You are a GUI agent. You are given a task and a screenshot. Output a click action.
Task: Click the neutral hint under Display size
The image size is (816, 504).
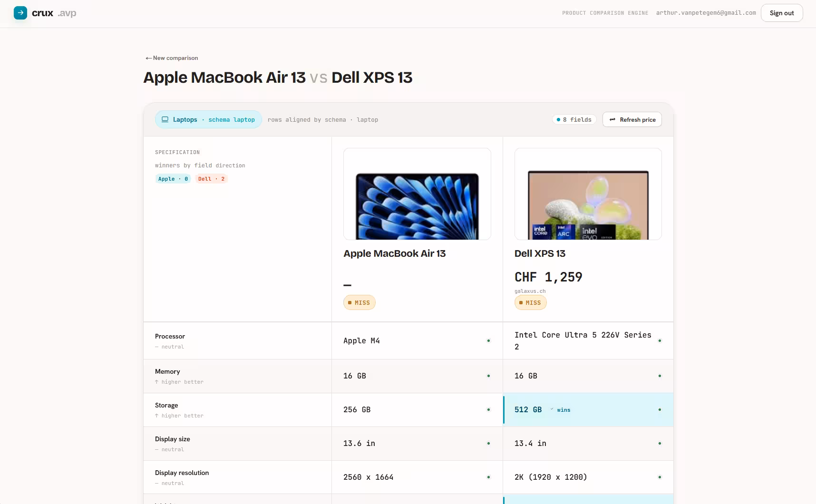(x=170, y=449)
